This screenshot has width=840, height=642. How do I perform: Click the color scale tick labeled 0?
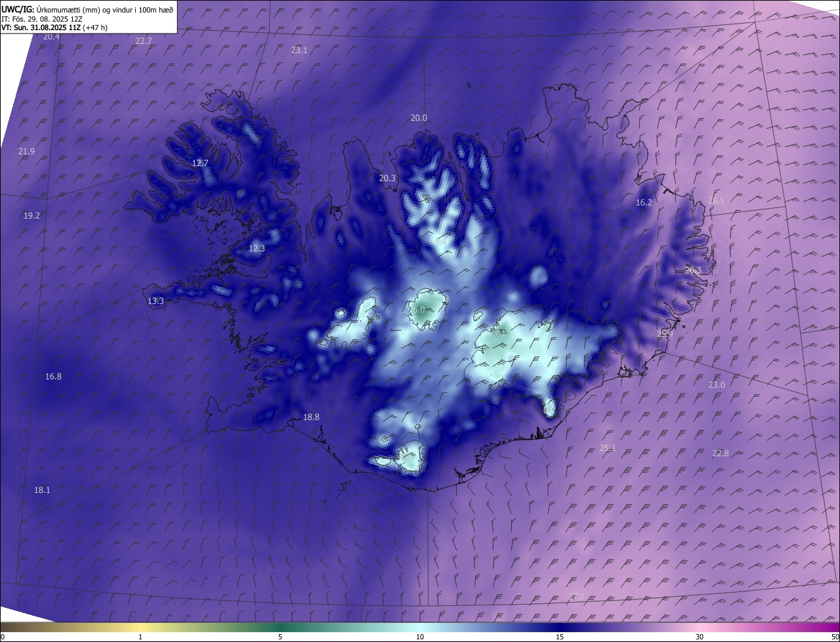point(3,637)
